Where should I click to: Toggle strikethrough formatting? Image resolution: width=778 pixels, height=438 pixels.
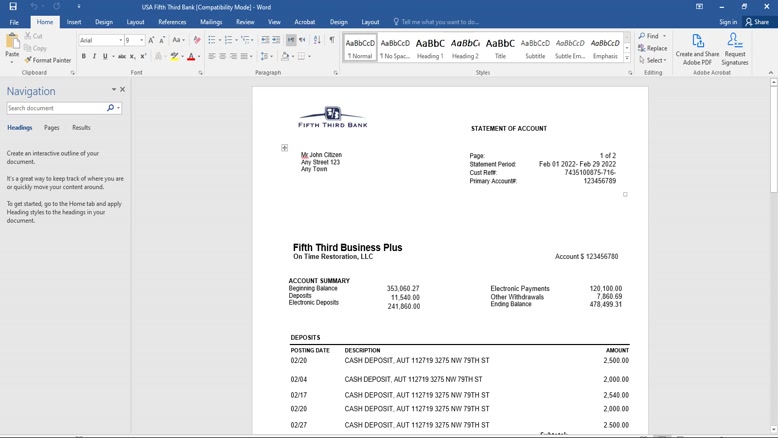(121, 56)
